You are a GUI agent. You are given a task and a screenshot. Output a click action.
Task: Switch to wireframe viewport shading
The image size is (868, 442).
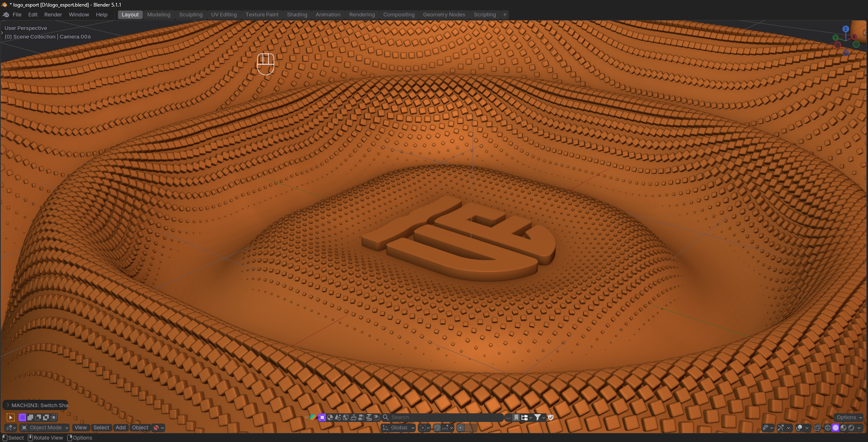(828, 428)
